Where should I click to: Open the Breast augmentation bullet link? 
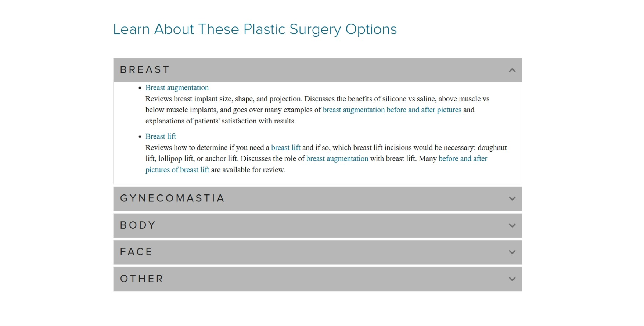point(177,87)
